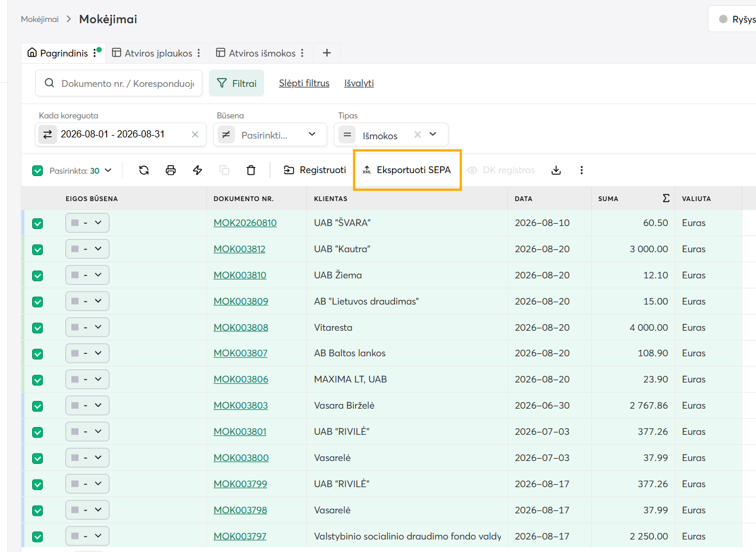Expand the Pasirinkta: 30 selection dropdown
The image size is (756, 552).
pos(81,171)
